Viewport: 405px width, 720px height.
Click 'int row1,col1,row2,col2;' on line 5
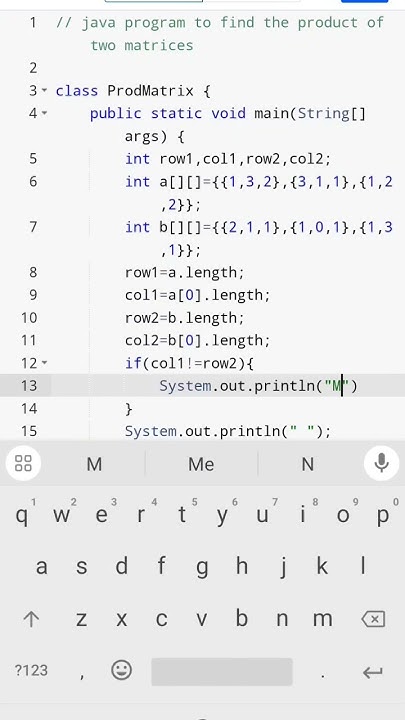point(228,159)
